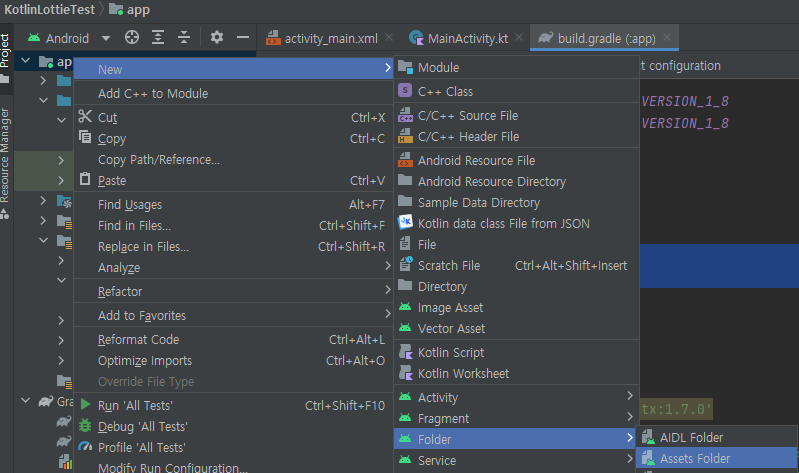Viewport: 799px width, 473px height.
Task: Click the Vector Asset android icon
Action: click(405, 328)
